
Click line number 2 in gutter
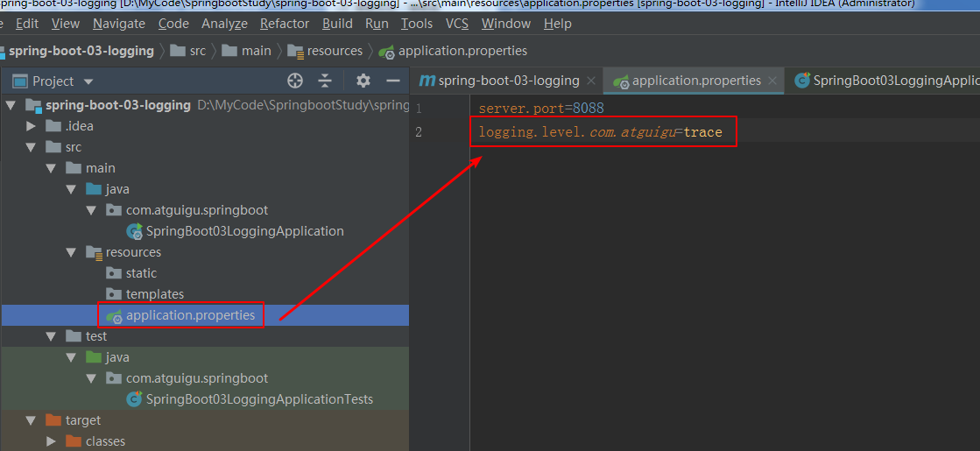coord(419,132)
